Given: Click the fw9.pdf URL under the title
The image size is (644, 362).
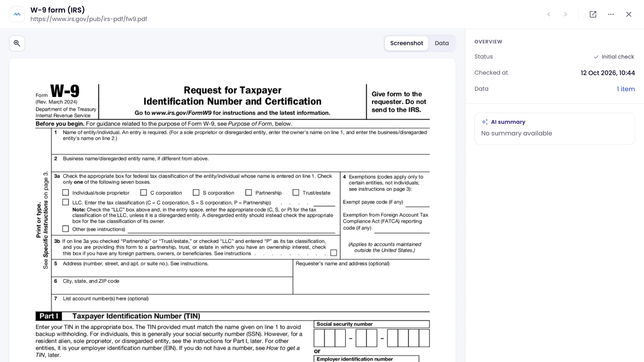Looking at the screenshot, I should pyautogui.click(x=89, y=19).
